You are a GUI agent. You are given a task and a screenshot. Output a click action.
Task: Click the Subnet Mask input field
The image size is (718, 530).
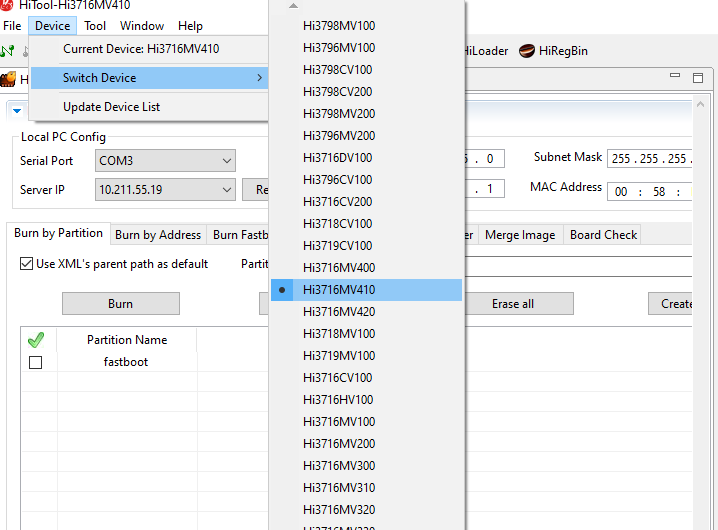(x=650, y=158)
